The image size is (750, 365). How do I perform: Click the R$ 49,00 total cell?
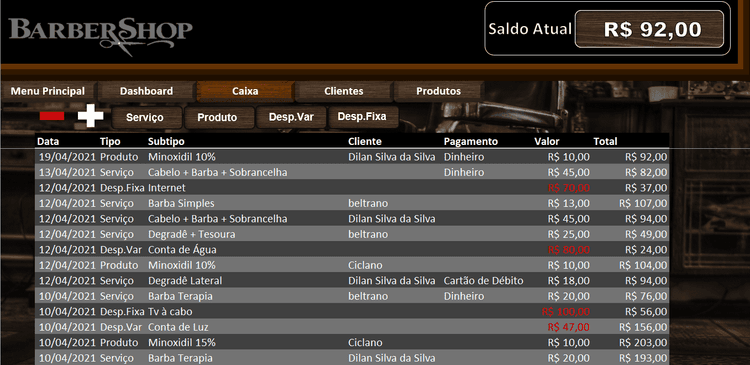coord(646,234)
